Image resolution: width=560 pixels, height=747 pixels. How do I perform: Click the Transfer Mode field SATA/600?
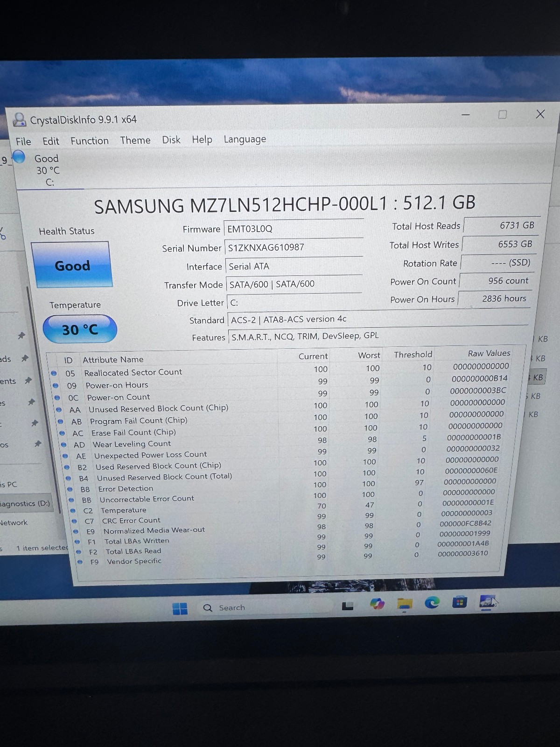(x=294, y=284)
